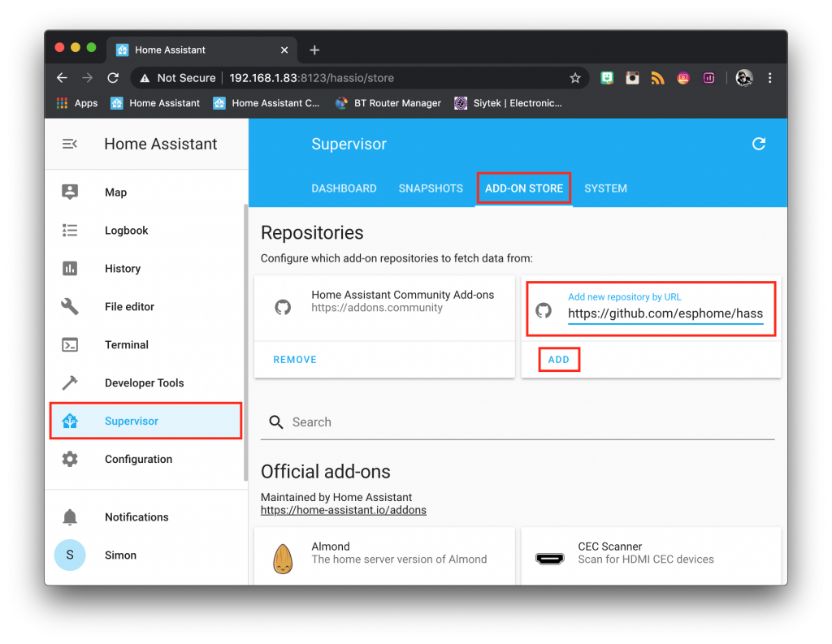Switch to the Snapshots tab
Screen dimensions: 832x644
(x=431, y=188)
